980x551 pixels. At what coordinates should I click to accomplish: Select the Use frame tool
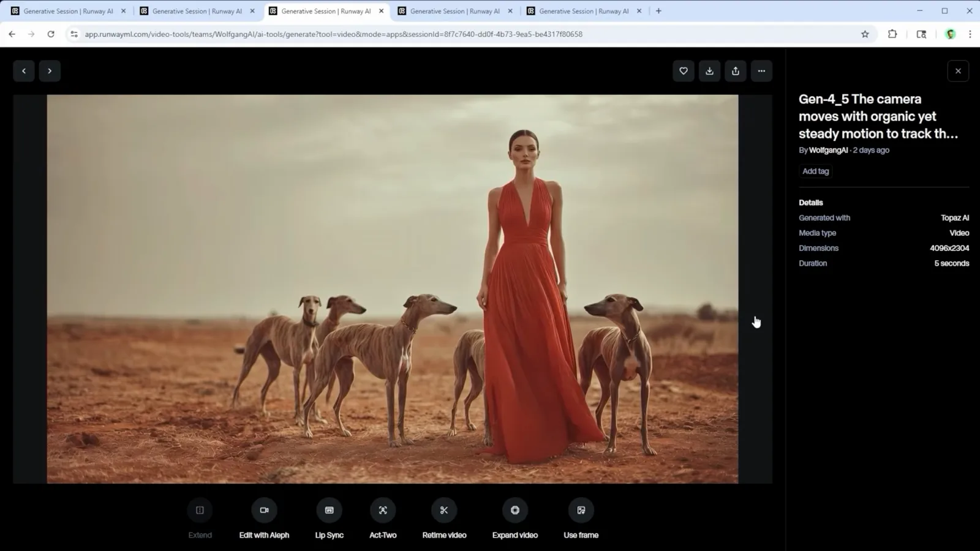tap(581, 510)
